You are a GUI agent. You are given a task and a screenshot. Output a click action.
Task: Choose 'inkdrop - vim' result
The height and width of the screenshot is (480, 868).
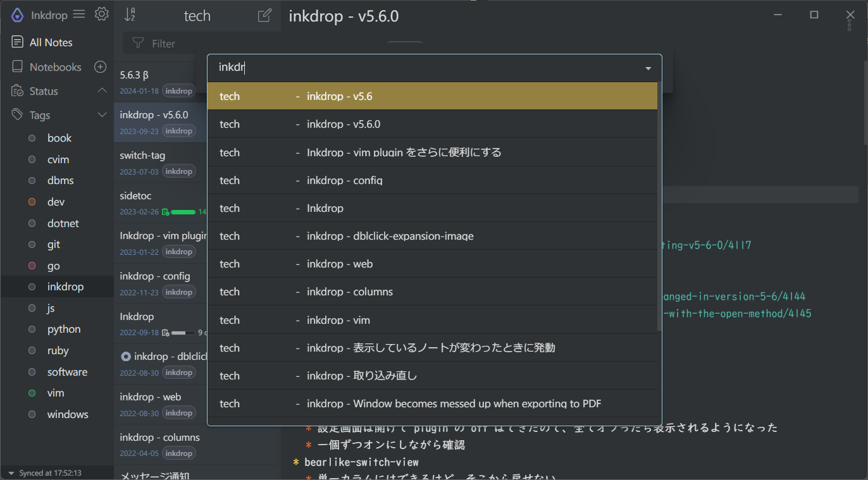click(432, 319)
